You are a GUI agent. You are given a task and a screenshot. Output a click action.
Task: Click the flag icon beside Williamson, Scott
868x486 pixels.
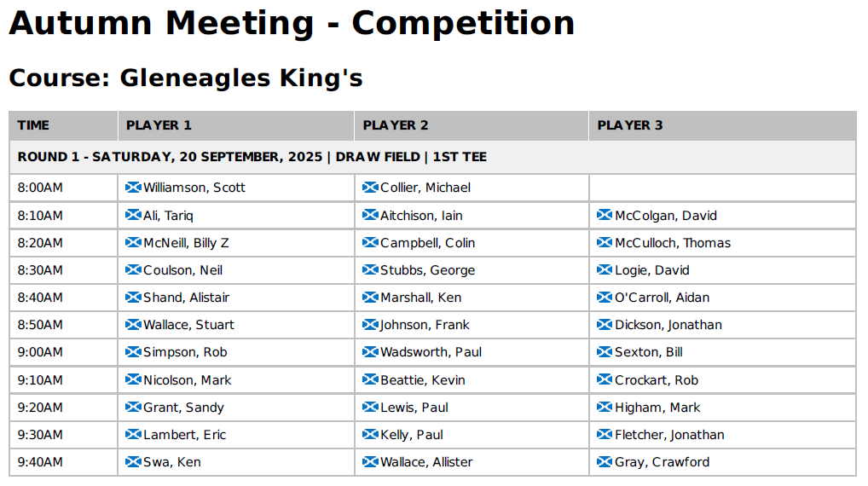tap(133, 187)
